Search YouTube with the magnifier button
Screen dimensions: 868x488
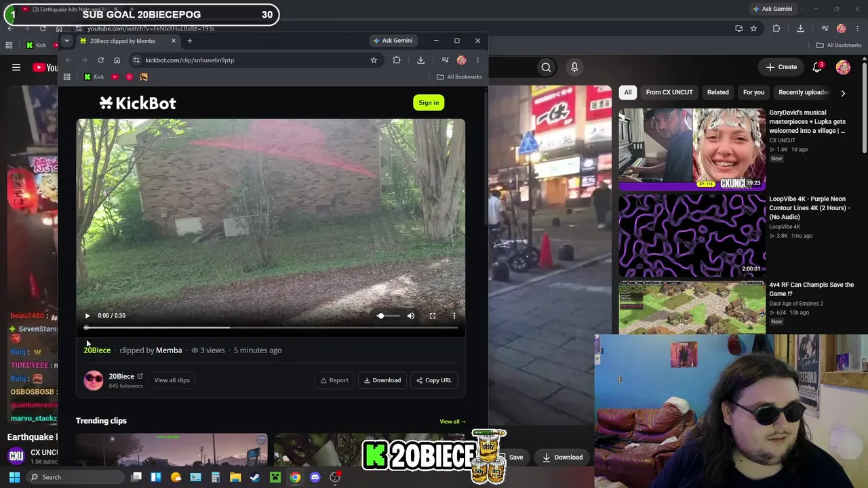[x=546, y=67]
